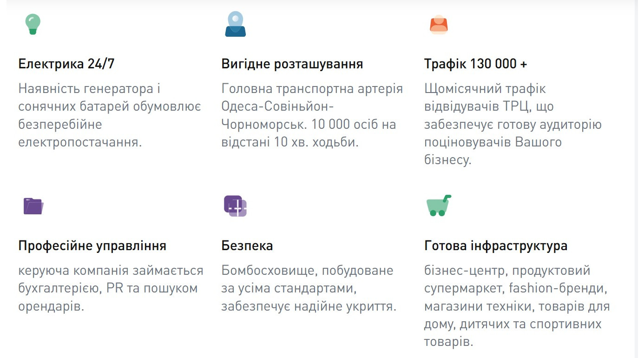Screen dimensions: 644x358
Task: Click the orange visitor person icon
Action: point(439,25)
